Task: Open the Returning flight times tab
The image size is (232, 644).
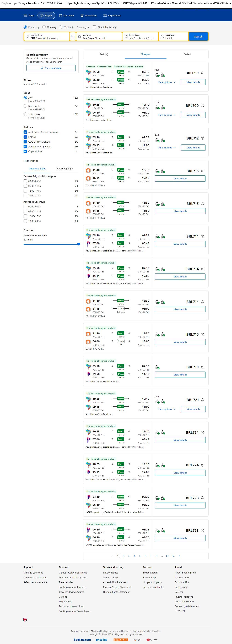Action: click(65, 169)
